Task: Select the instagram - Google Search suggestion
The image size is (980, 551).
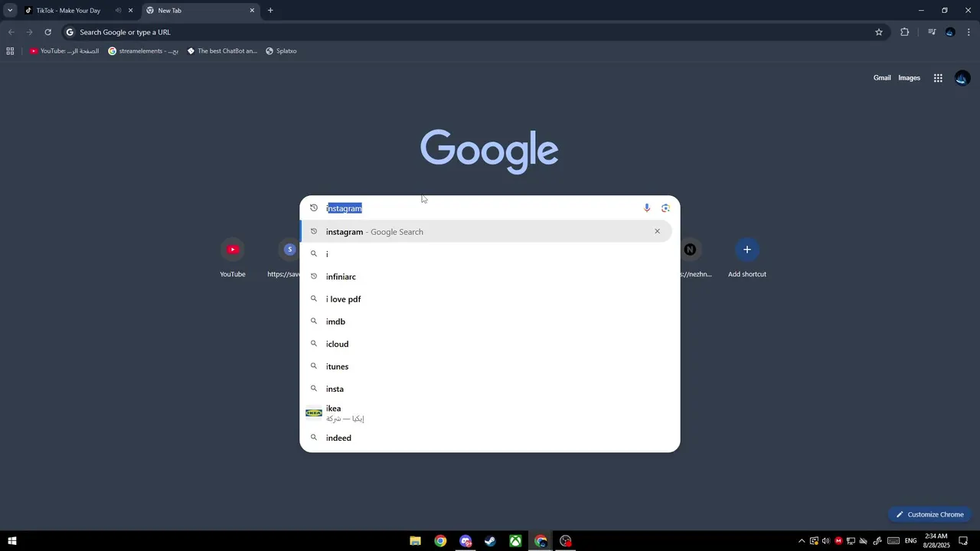Action: [486, 232]
